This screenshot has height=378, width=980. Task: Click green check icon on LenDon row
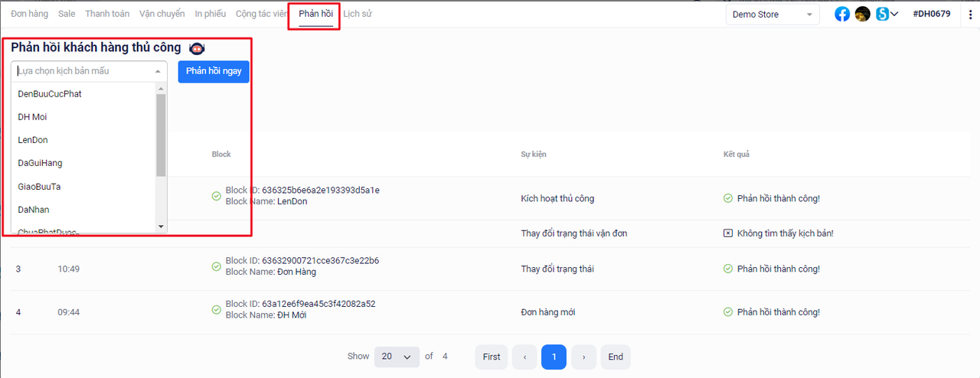[217, 196]
